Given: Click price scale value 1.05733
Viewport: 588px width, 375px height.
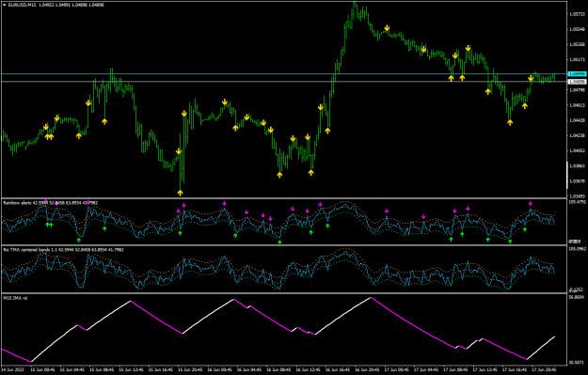Looking at the screenshot, I should click(x=577, y=14).
